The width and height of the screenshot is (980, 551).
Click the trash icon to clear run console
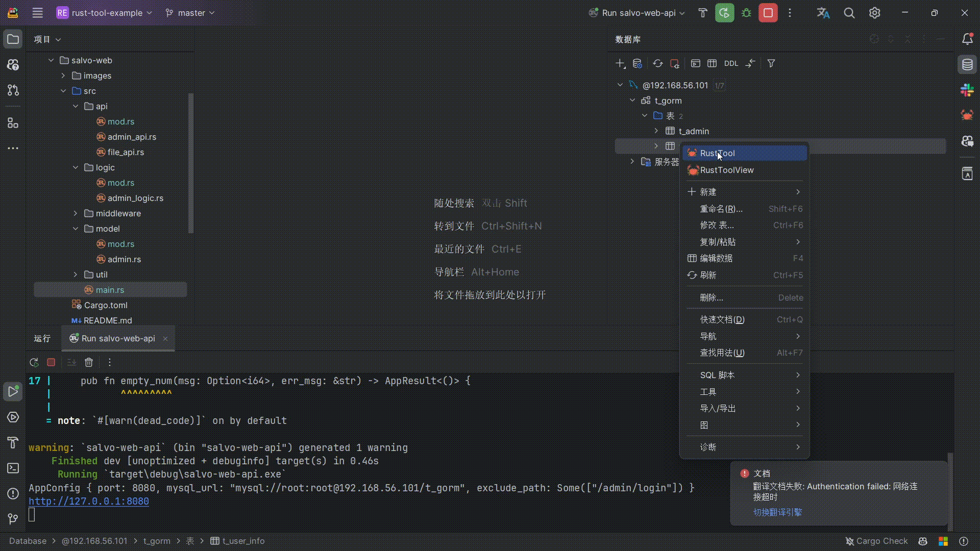[89, 362]
